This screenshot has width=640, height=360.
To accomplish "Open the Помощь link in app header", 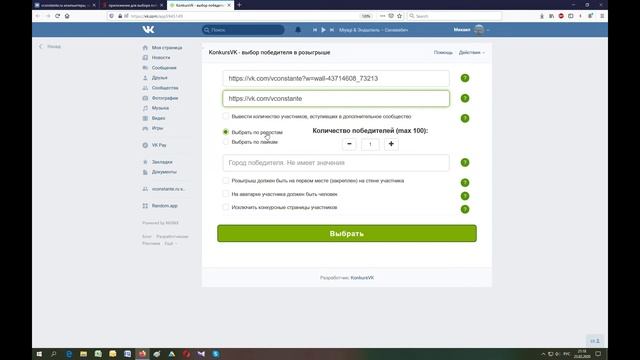I will coord(443,53).
